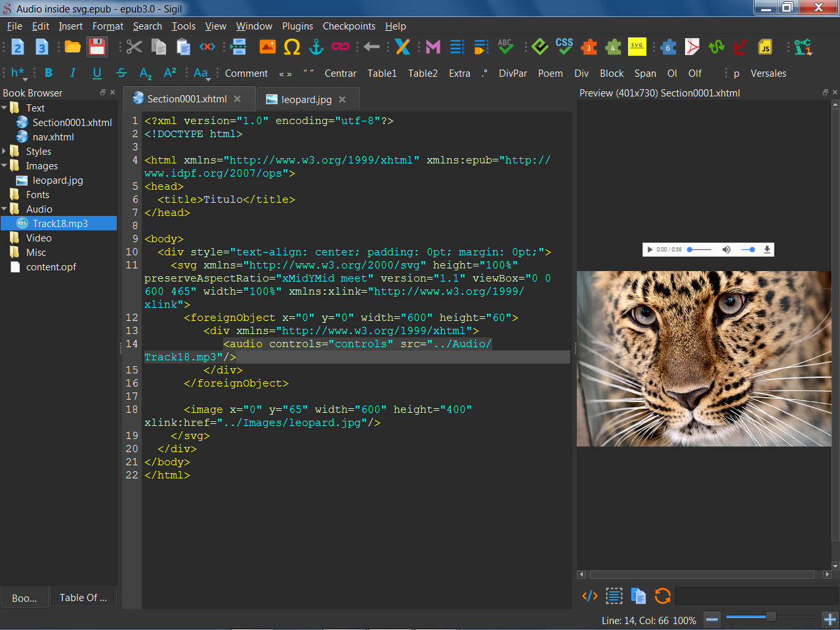Click the anchor insert ID icon
This screenshot has height=630, width=840.
tap(316, 47)
